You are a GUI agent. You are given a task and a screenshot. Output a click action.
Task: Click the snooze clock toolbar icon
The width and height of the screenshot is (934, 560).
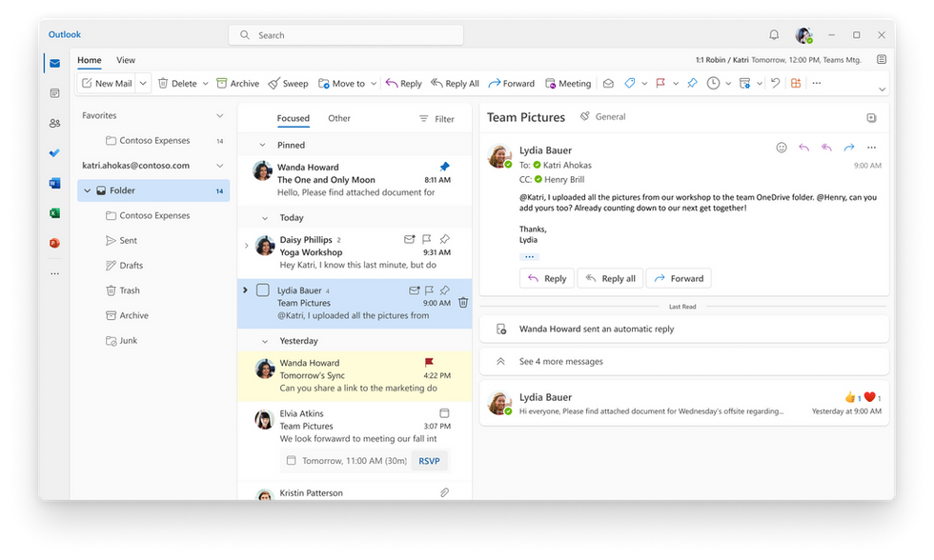(713, 83)
